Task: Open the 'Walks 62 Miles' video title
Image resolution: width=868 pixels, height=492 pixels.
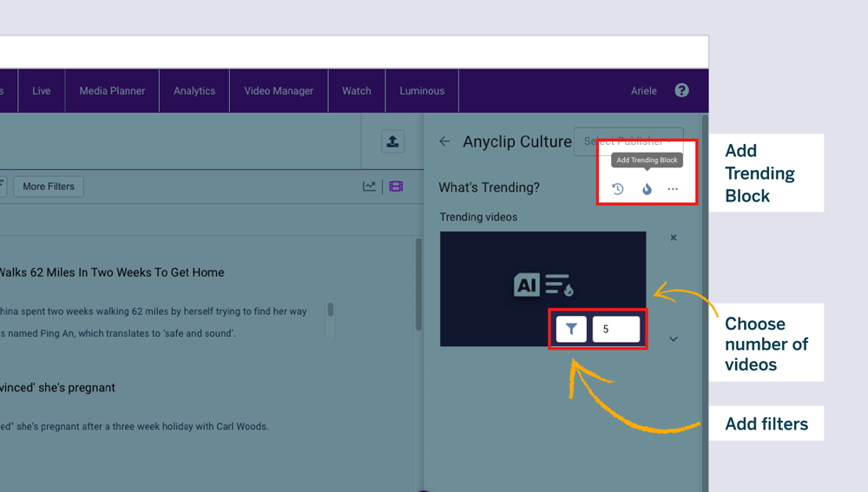Action: [112, 272]
